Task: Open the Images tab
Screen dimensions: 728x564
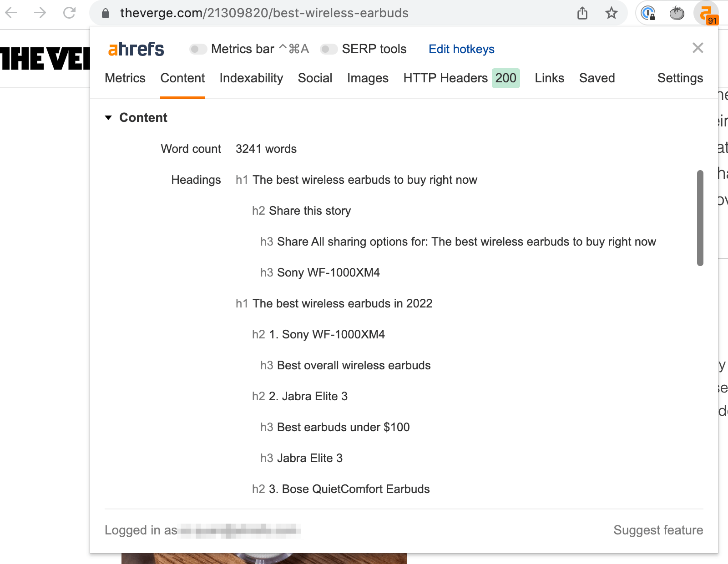Action: 368,78
